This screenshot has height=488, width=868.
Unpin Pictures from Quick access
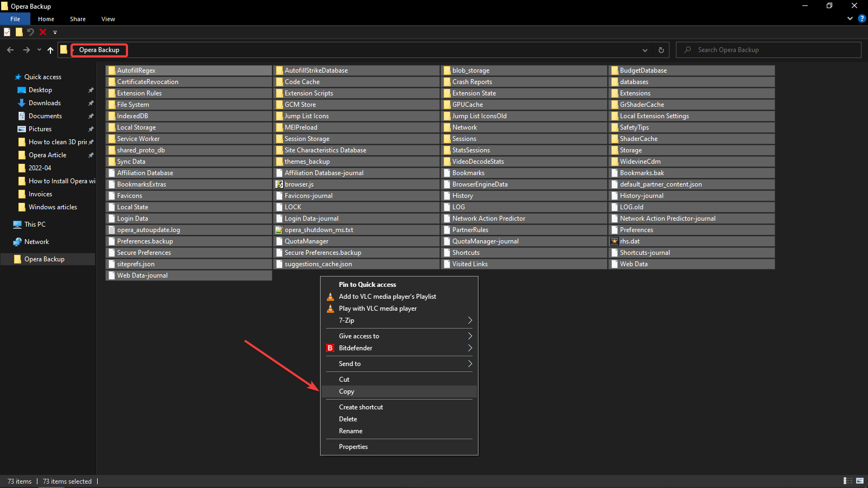(x=91, y=129)
